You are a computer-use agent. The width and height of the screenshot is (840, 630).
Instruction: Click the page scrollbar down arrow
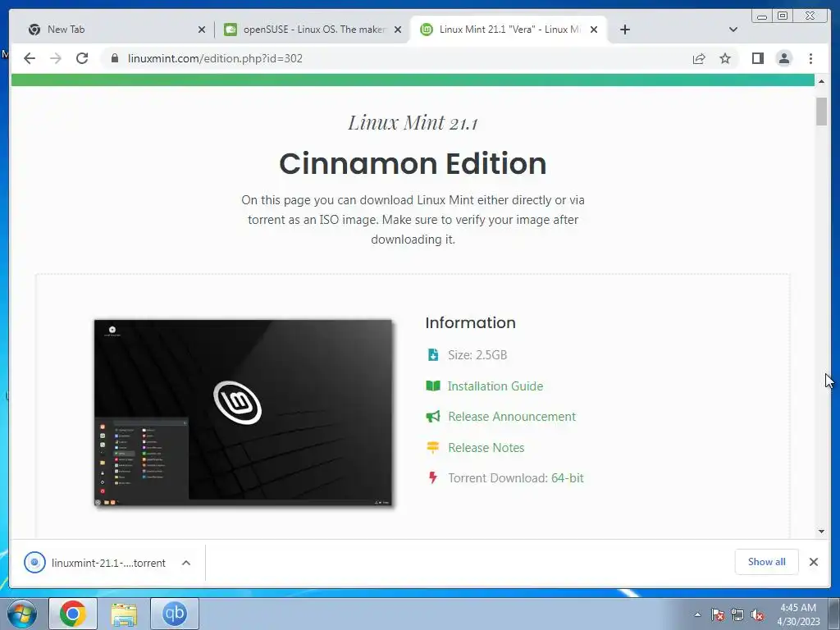(821, 532)
